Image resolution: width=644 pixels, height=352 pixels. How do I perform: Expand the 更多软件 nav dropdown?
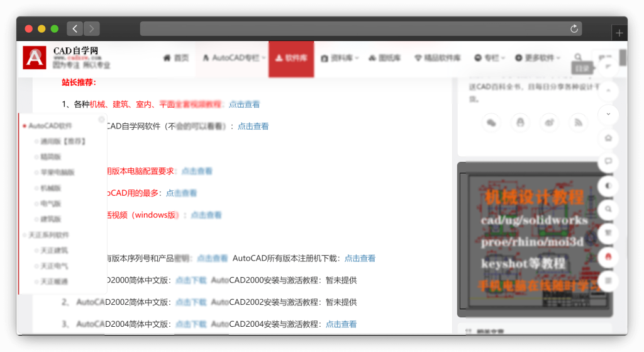coord(538,58)
